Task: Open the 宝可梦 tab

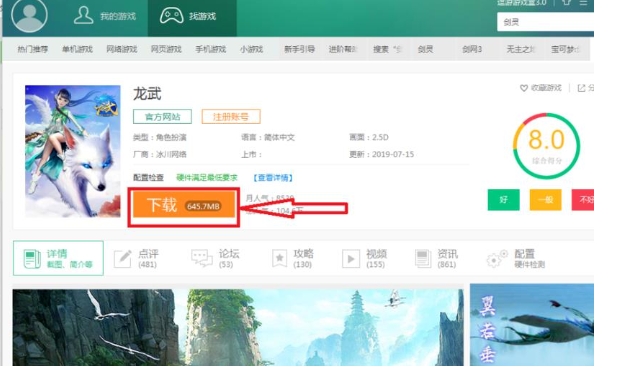Action: pos(565,49)
